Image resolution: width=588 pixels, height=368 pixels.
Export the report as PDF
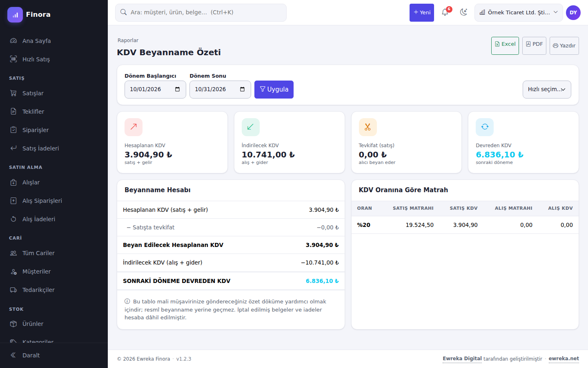[534, 46]
